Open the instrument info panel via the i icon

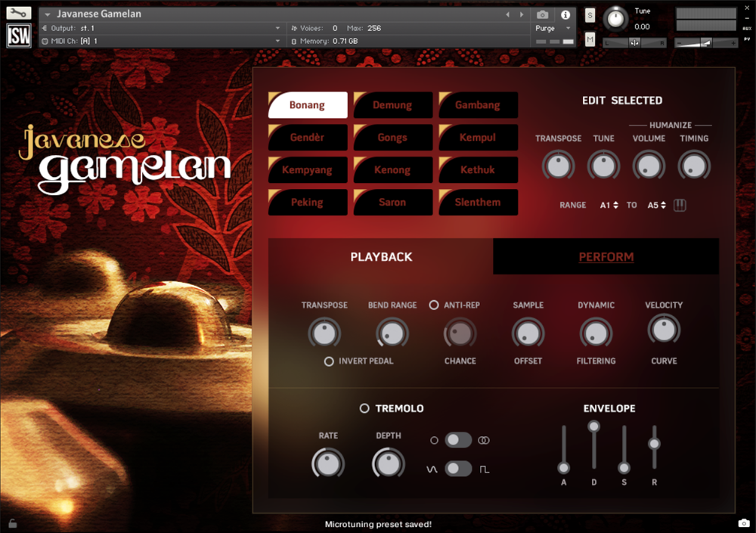(x=565, y=14)
